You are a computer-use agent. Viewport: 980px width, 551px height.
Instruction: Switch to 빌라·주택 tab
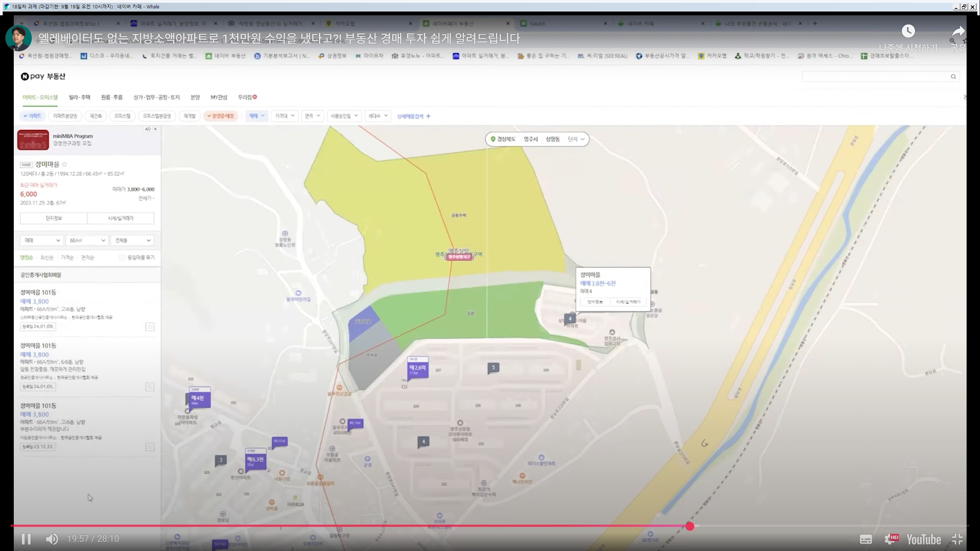(x=79, y=97)
